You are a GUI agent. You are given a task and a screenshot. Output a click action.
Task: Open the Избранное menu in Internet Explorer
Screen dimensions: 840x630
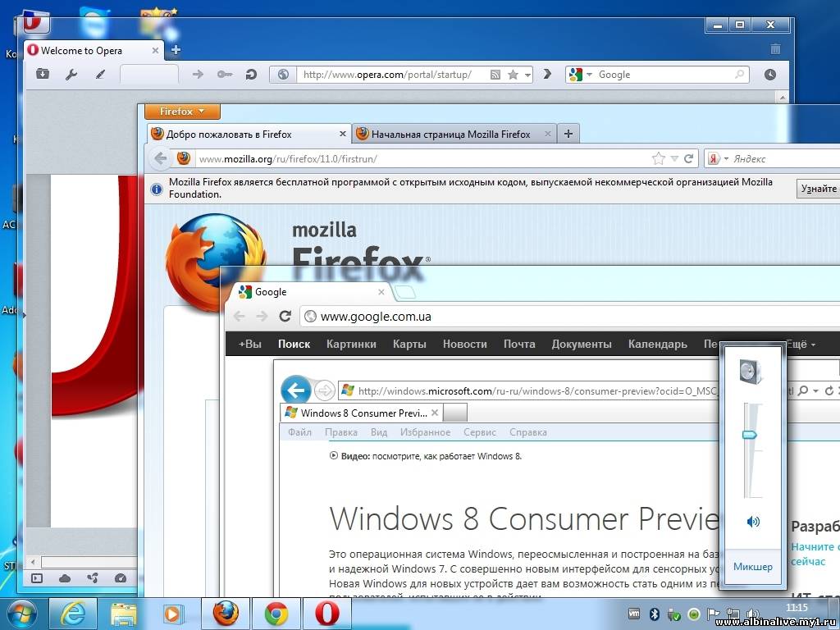coord(426,431)
